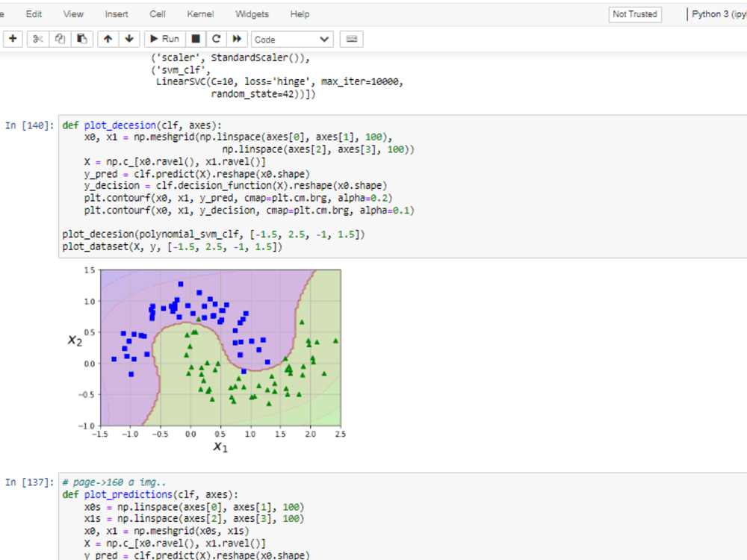
Task: Open the Help menu
Action: click(x=300, y=14)
